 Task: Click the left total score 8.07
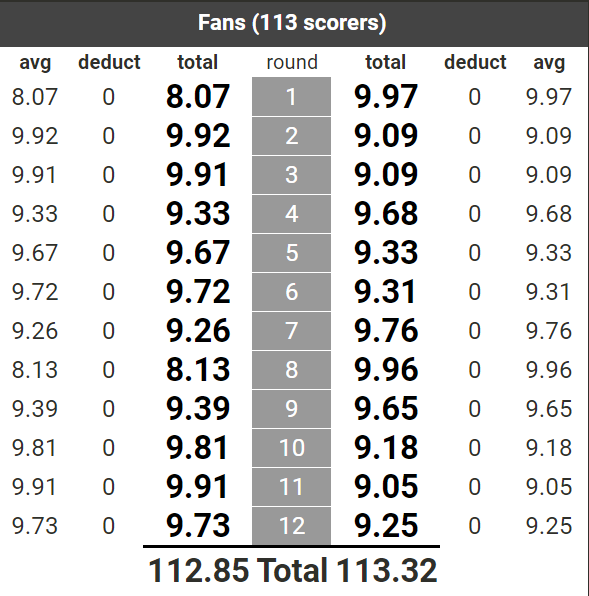pos(198,97)
